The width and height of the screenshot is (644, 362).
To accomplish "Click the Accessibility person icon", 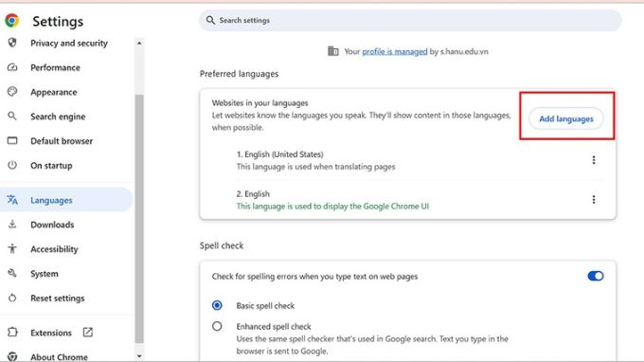I will 12,248.
